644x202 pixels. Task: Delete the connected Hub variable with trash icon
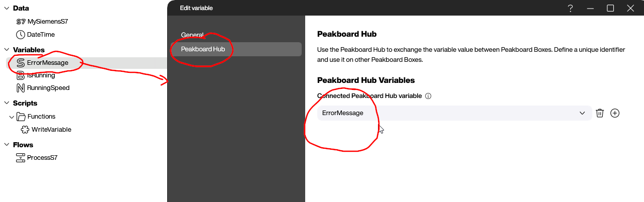pos(599,113)
